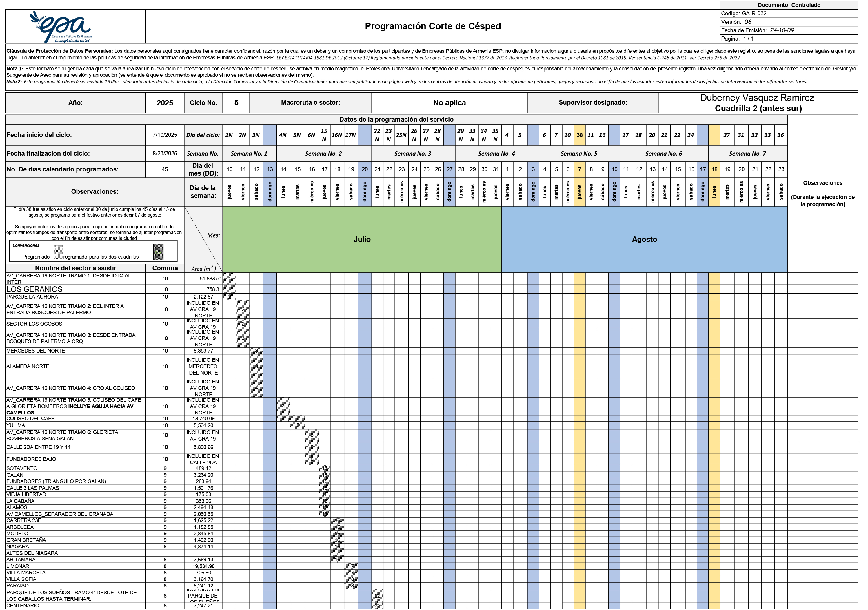Screen dimensions: 868x610
Task: Click start date '7/10/2025'
Action: tap(165, 135)
